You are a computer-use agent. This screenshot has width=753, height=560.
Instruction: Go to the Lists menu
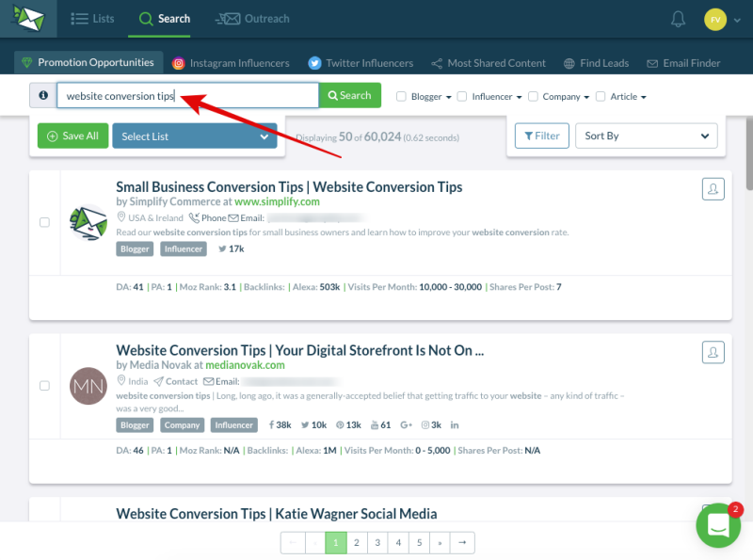coord(92,19)
